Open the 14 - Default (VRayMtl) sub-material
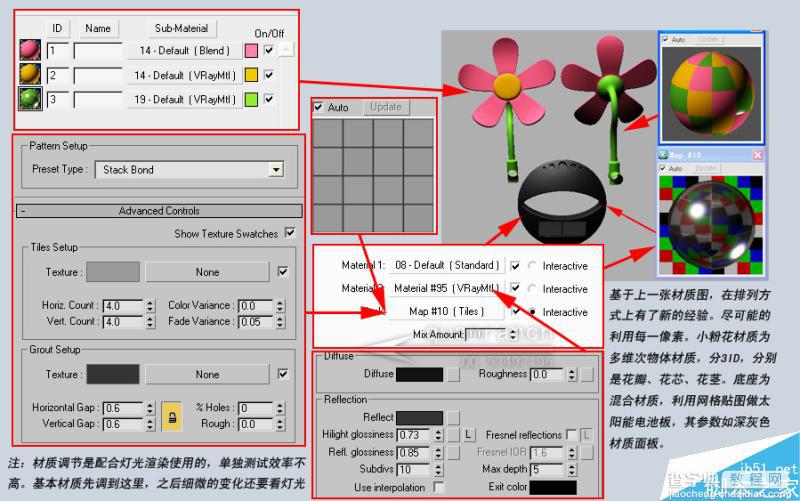 coord(184,75)
